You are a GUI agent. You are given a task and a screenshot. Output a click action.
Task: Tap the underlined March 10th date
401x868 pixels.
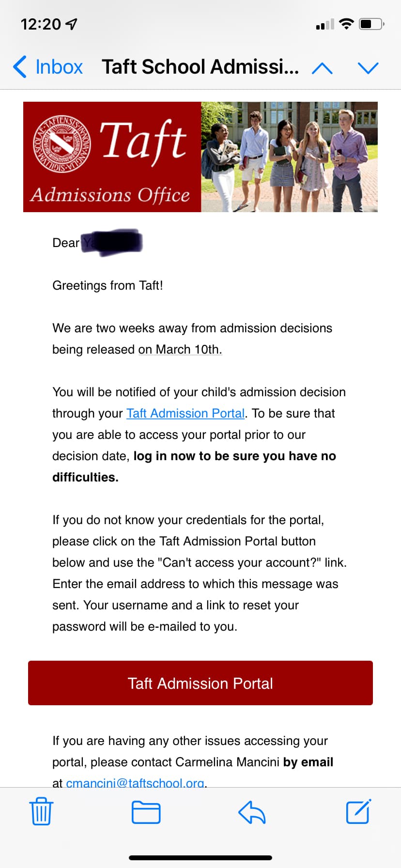tap(180, 349)
